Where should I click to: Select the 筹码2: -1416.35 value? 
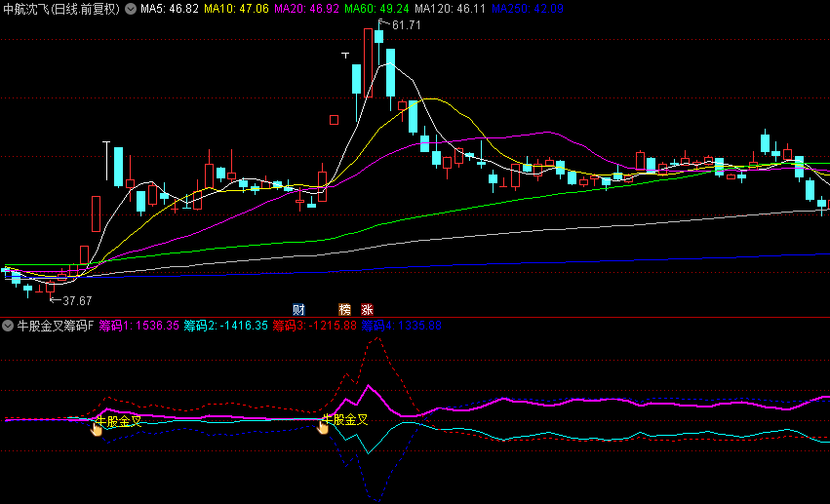tap(226, 326)
